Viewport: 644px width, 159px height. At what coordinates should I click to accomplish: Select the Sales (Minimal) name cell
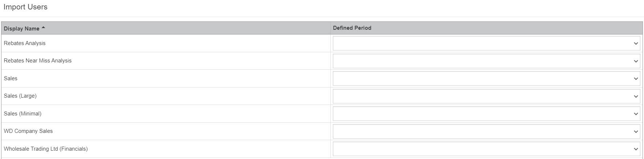click(23, 114)
